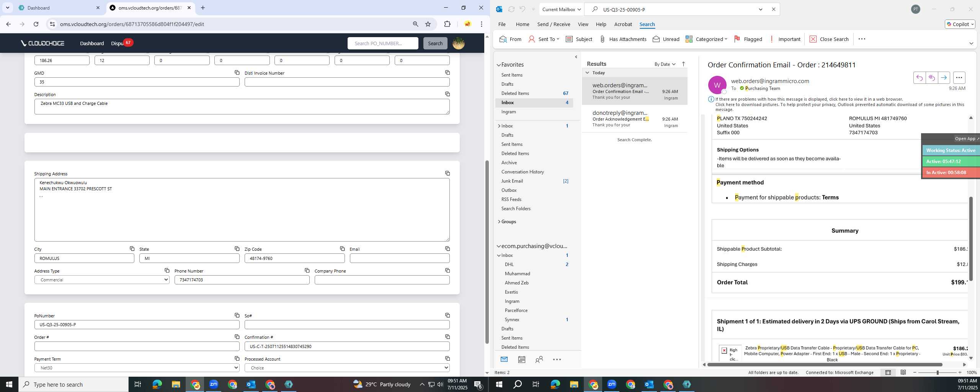Copy the Disti Invoice Number field
The image size is (980, 392).
[447, 72]
